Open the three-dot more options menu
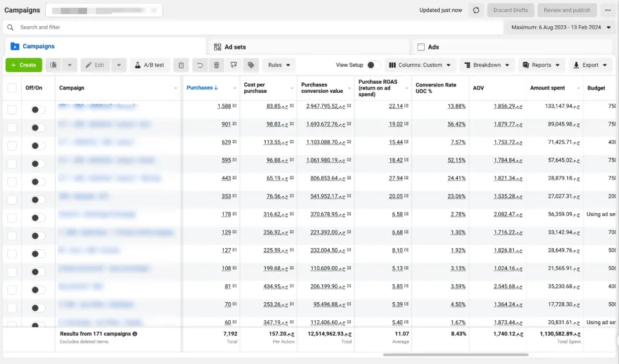Image resolution: width=619 pixels, height=364 pixels. 608,10
